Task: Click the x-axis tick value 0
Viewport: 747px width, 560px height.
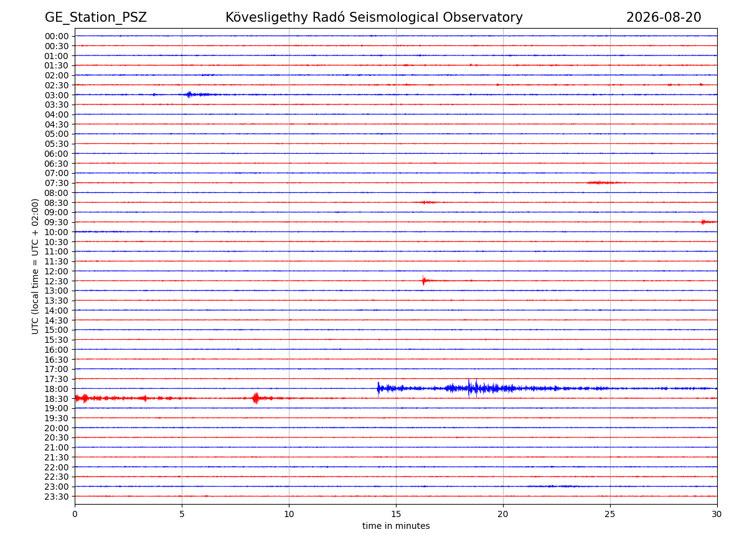Action: click(x=75, y=514)
